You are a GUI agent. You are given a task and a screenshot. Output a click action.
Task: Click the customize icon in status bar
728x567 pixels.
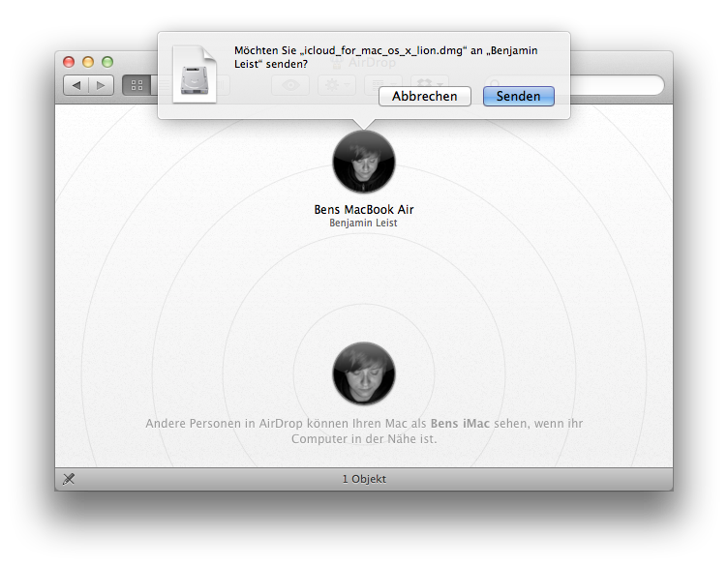69,479
